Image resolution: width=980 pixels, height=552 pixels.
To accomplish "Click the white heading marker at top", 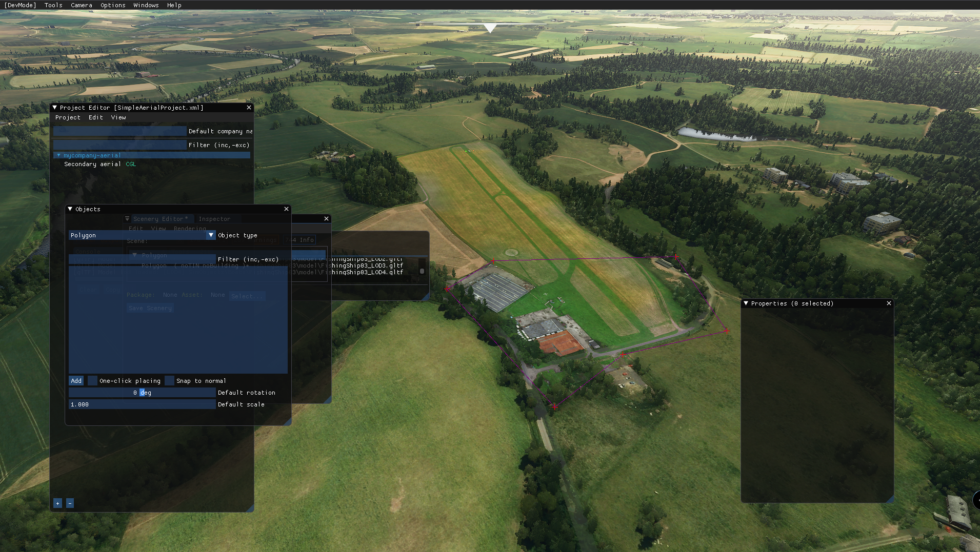I will coord(490,28).
